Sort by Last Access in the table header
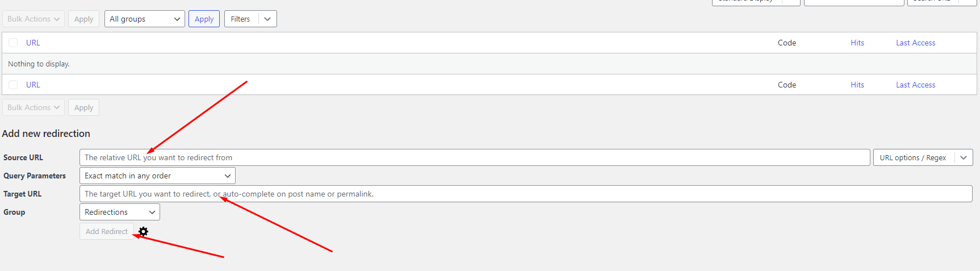 (x=915, y=43)
